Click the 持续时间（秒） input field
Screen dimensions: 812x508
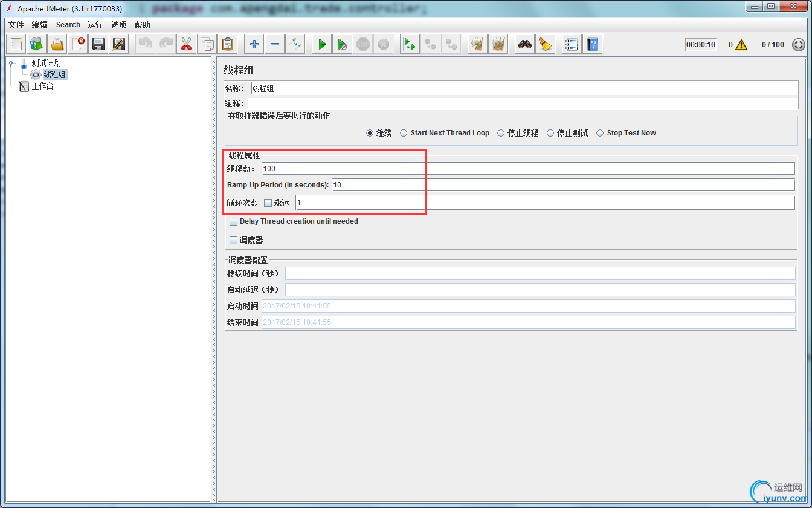(x=540, y=273)
